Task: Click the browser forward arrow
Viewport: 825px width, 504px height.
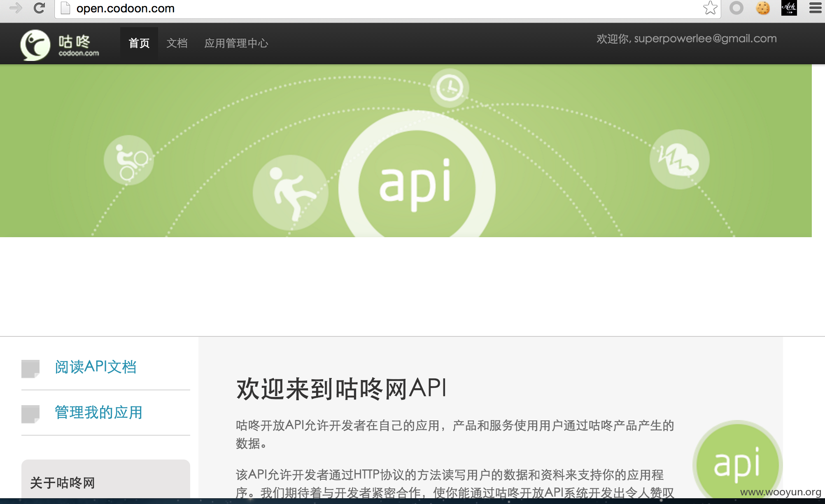Action: pos(16,8)
